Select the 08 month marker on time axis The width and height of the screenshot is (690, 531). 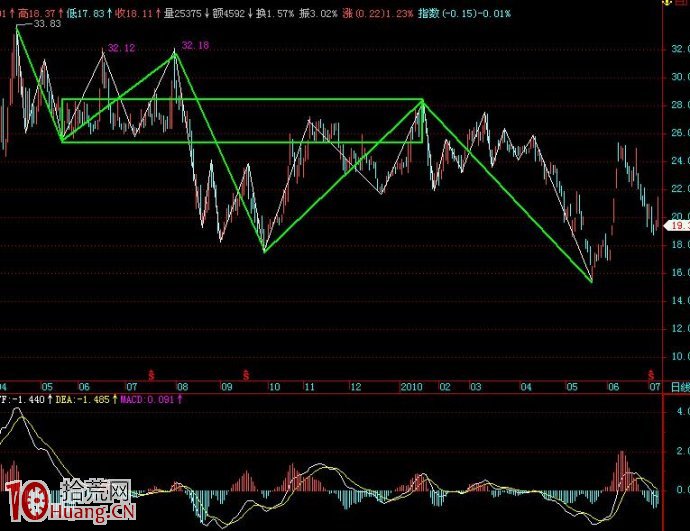pos(182,387)
